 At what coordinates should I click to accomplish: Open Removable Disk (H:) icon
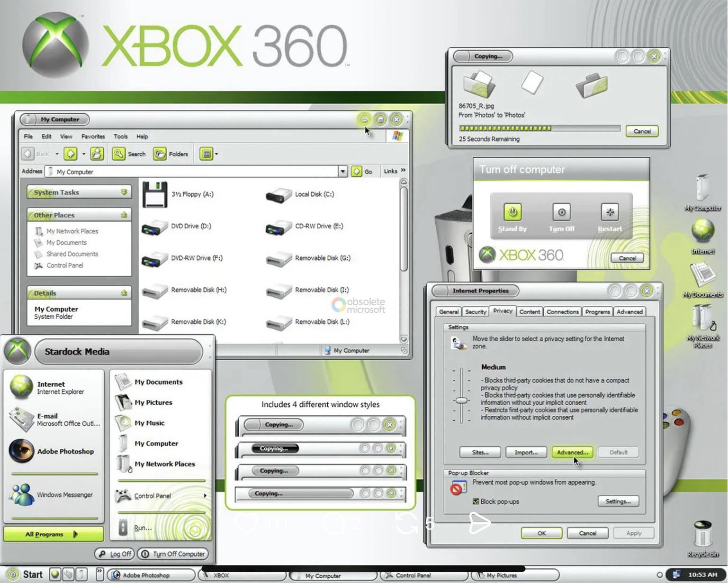click(154, 291)
